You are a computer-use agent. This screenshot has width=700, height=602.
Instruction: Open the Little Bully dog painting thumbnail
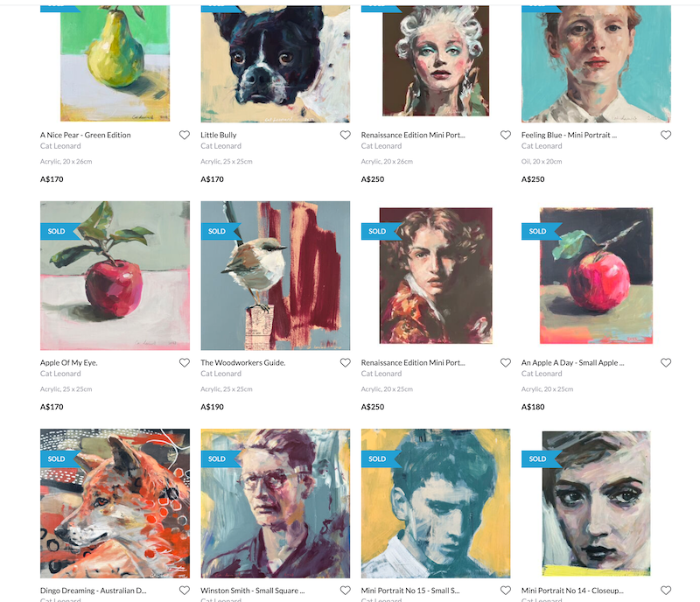pos(276,64)
